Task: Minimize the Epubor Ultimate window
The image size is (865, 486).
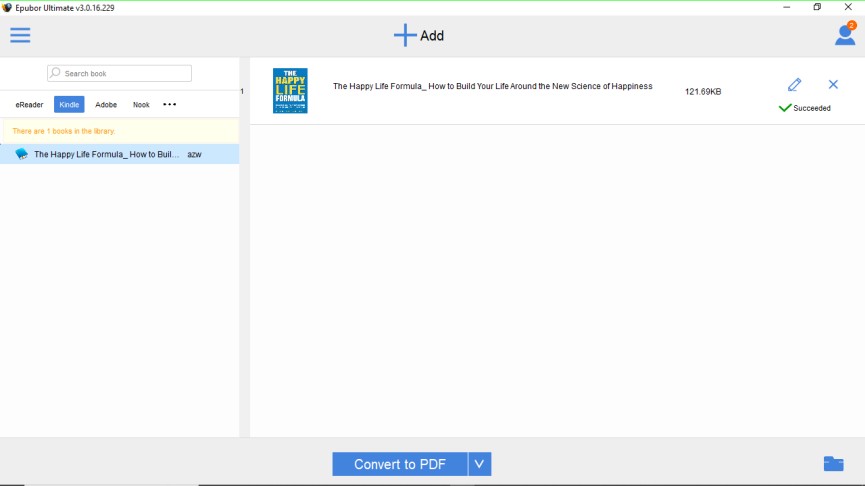Action: click(787, 7)
